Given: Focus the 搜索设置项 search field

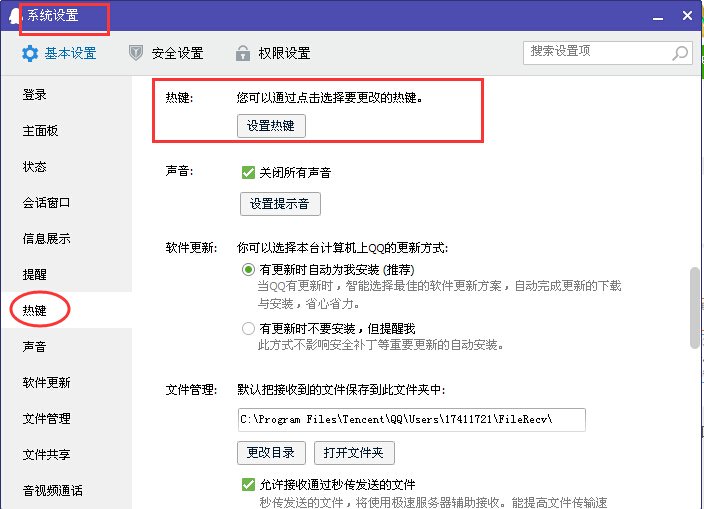Looking at the screenshot, I should [x=607, y=53].
